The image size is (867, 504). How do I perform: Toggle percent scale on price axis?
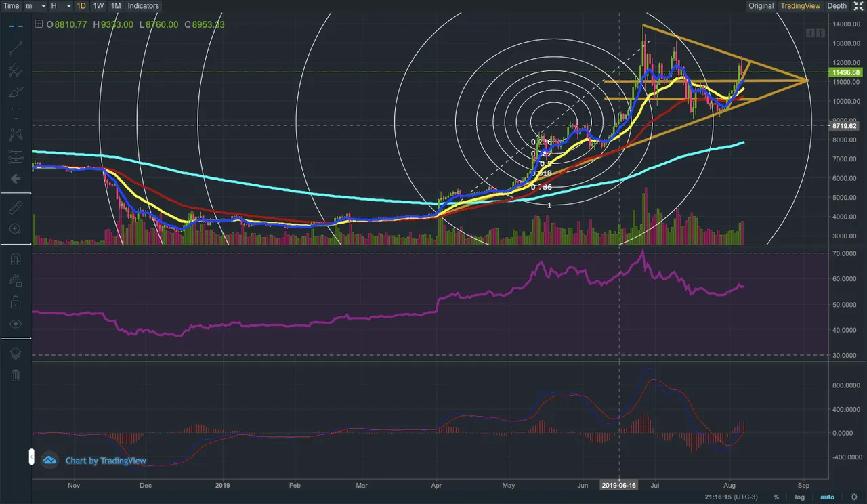[x=776, y=498]
